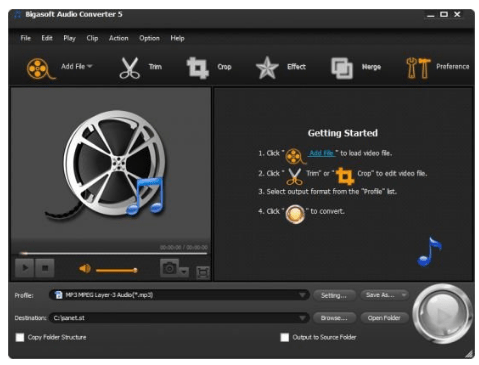Click the Open Folder button
479x365 pixels.
pyautogui.click(x=384, y=318)
